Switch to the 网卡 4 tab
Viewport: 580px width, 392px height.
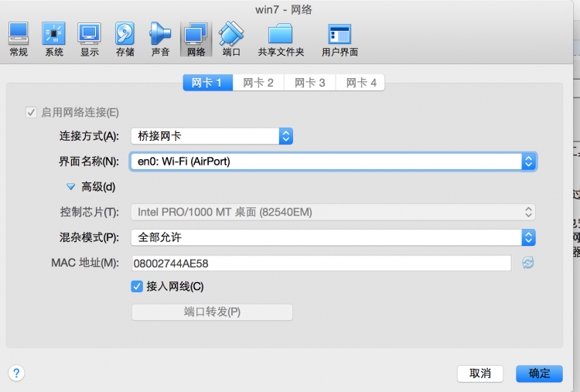[360, 83]
